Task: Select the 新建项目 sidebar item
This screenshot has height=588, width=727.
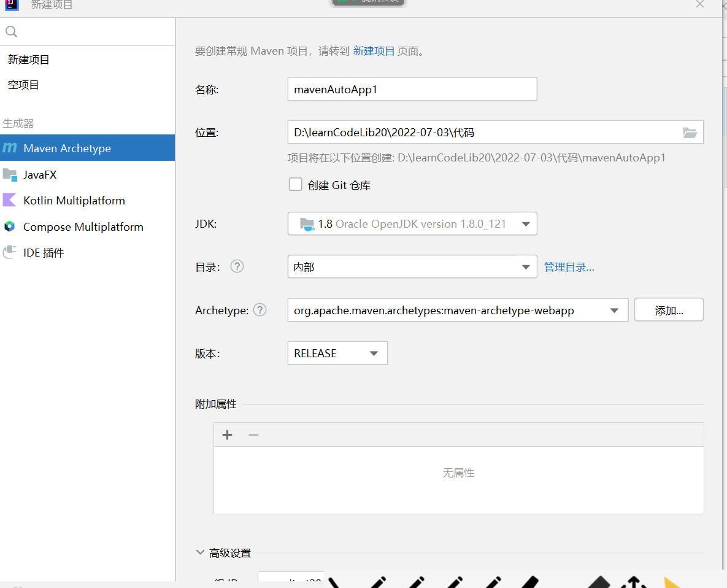Action: (29, 60)
